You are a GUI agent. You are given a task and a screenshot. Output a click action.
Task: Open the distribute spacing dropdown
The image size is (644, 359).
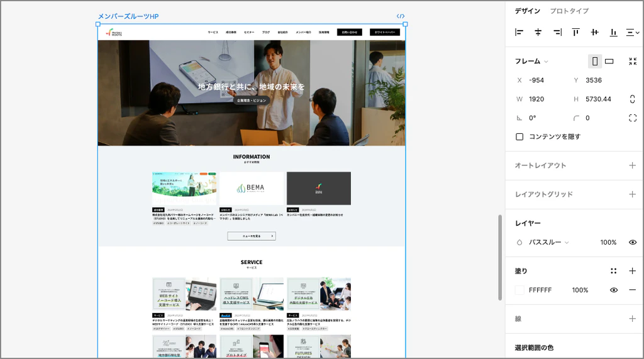(633, 32)
